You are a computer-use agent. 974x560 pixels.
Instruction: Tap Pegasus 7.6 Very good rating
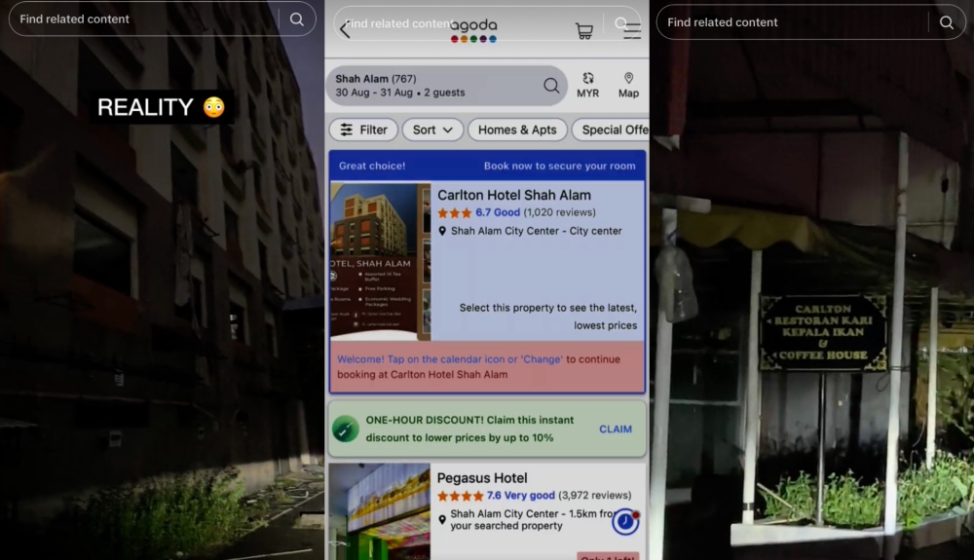(520, 496)
